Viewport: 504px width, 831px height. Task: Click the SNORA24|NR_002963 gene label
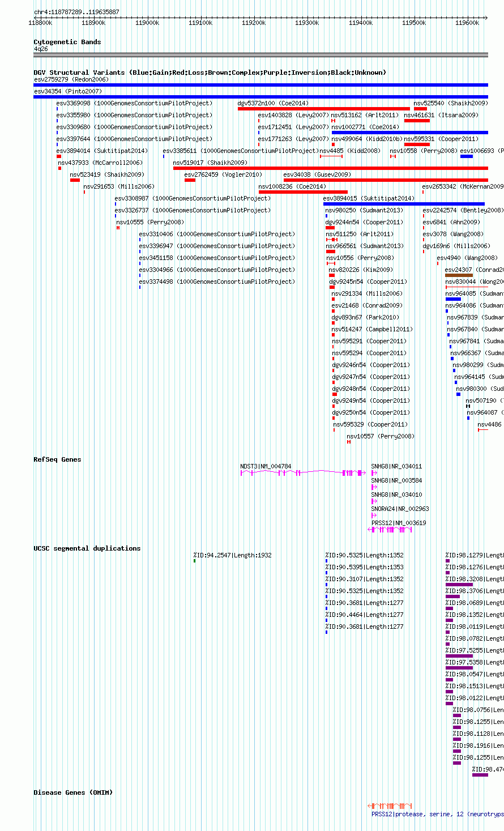coord(400,509)
